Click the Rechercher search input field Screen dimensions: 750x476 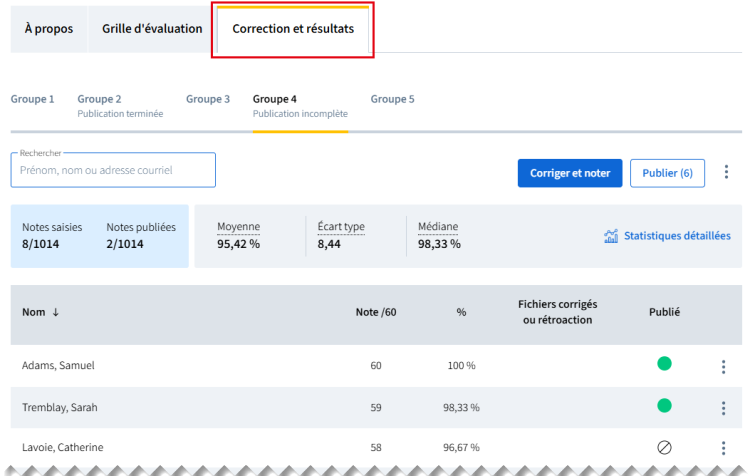pos(113,171)
